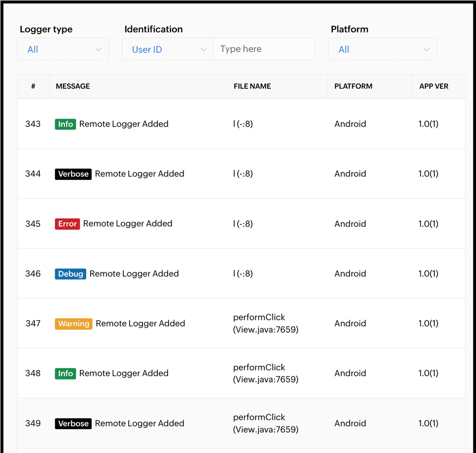
Task: Click the orange Warning badge on row 347
Action: tap(73, 324)
